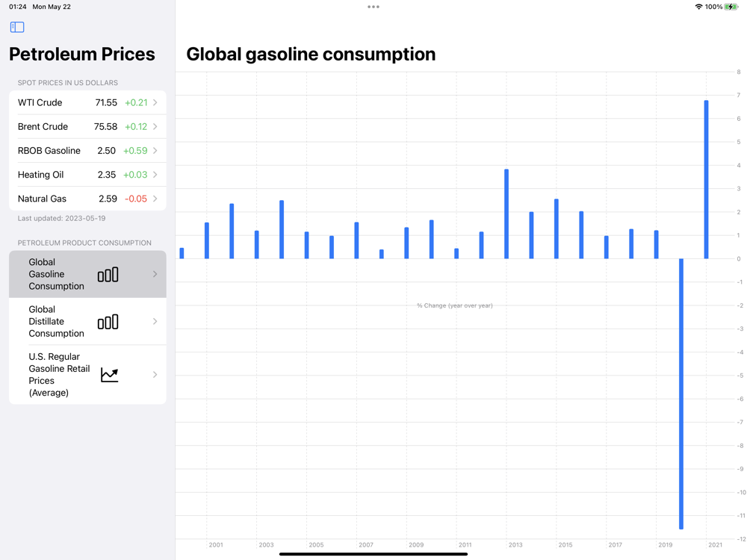Open RBOB Gasoline price details
The height and width of the screenshot is (560, 747).
click(x=87, y=151)
